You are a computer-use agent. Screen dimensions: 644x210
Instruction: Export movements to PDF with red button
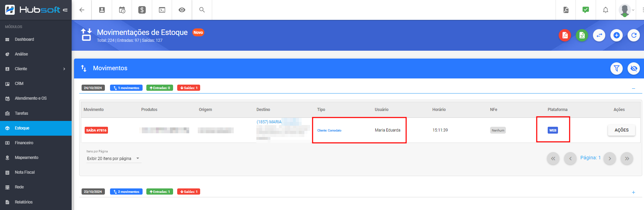[565, 35]
